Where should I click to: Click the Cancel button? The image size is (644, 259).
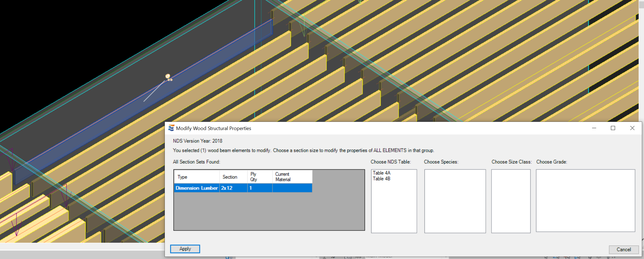624,249
